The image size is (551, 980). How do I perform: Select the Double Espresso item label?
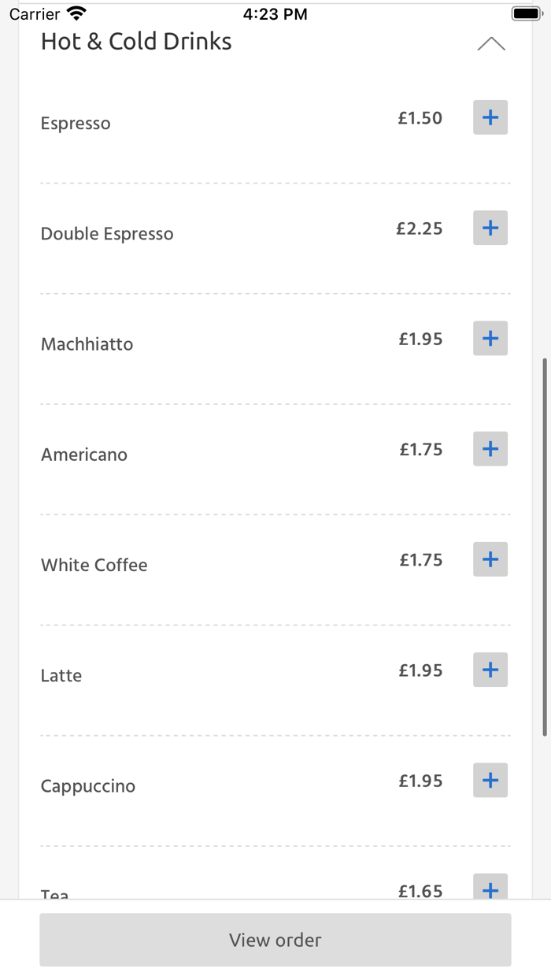(107, 234)
